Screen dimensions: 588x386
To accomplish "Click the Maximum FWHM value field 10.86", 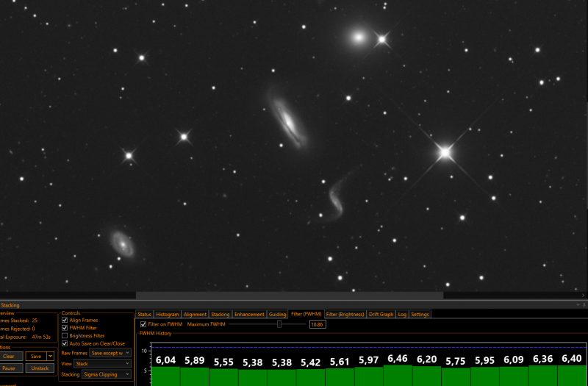I will pos(318,324).
